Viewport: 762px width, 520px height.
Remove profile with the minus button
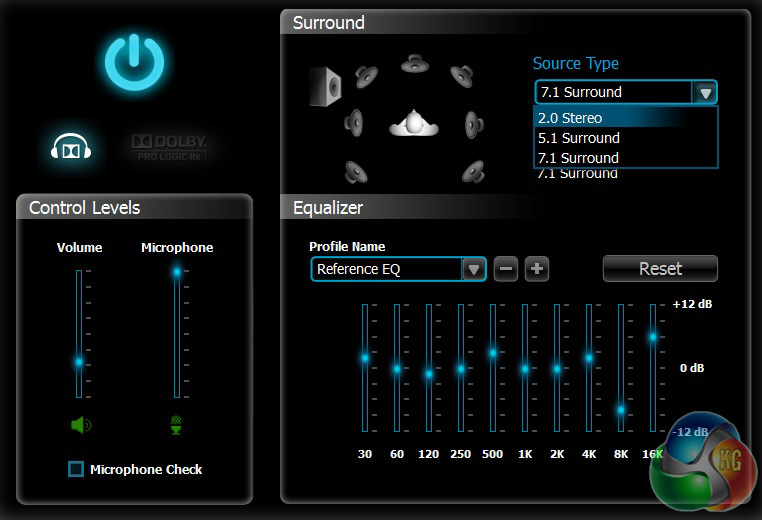point(505,269)
